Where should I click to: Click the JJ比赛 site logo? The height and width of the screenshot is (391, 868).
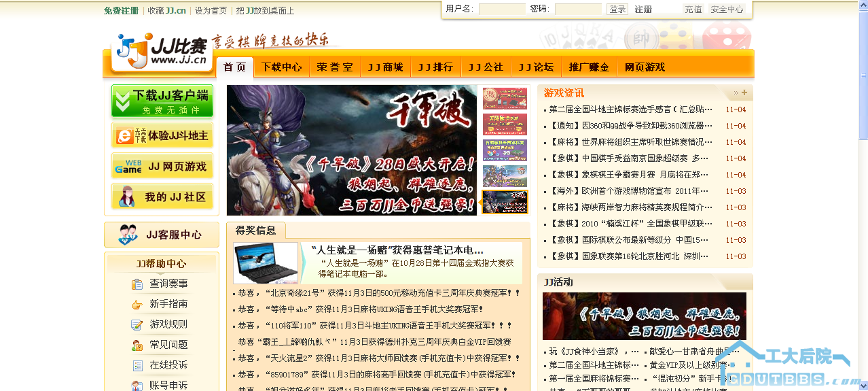162,50
